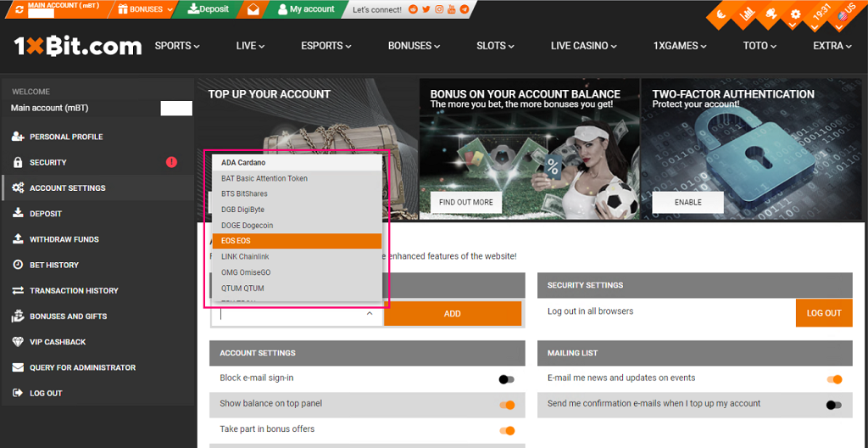
Task: Select DOGE Dogecoin from the list
Action: (297, 226)
